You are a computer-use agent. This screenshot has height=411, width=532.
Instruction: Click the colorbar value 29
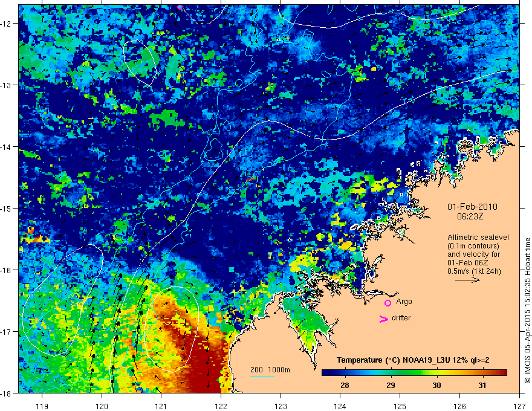391,385
